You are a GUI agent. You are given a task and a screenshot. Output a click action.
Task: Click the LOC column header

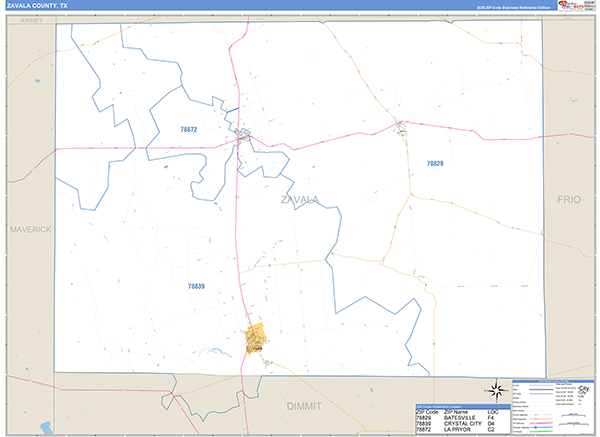point(493,412)
